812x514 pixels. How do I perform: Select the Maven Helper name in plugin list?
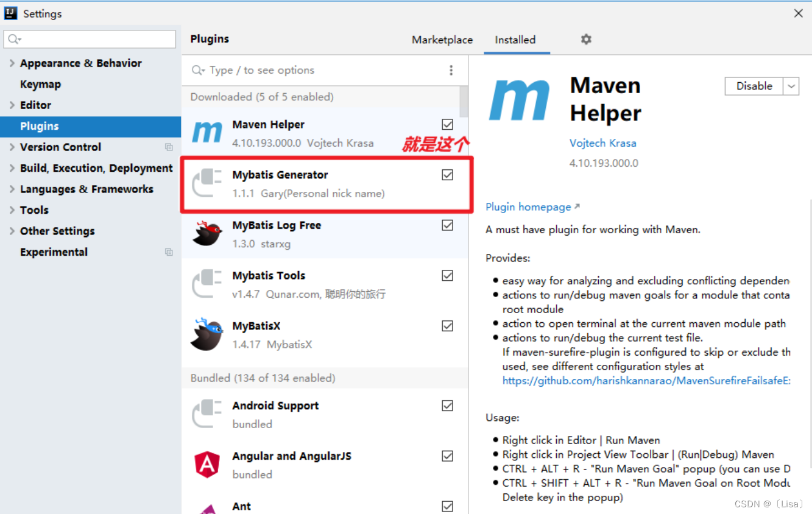(x=269, y=124)
